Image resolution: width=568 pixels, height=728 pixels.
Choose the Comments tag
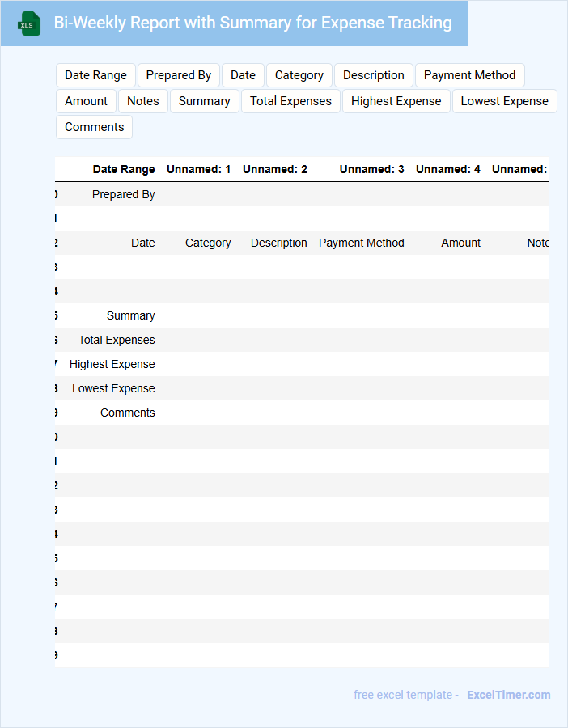click(x=94, y=127)
